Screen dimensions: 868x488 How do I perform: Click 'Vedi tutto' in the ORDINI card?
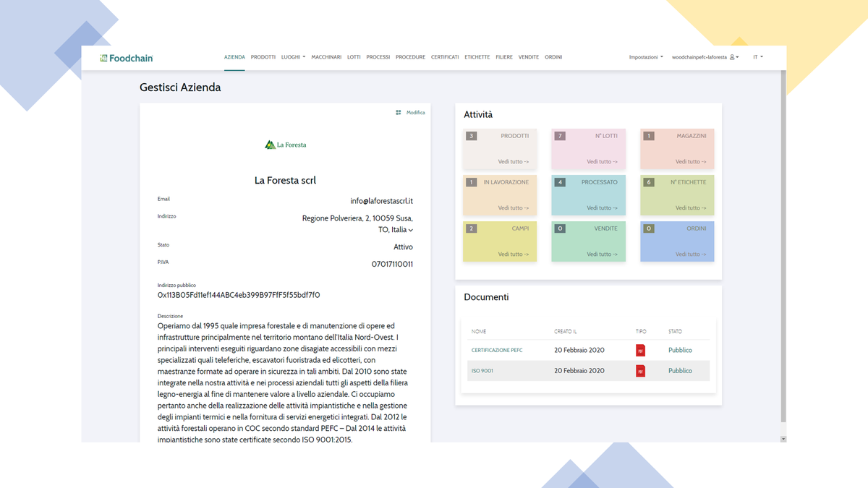(x=691, y=254)
